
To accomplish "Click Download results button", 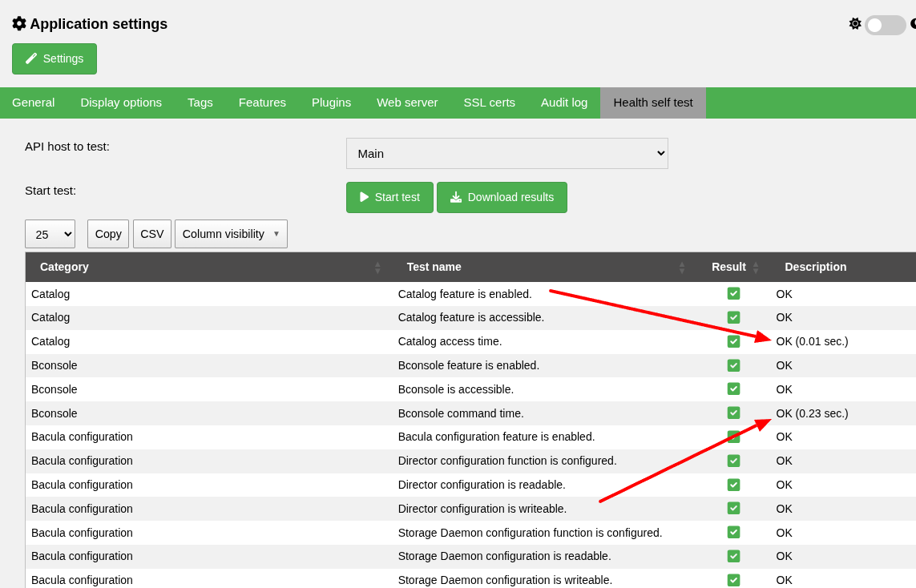I will click(502, 197).
